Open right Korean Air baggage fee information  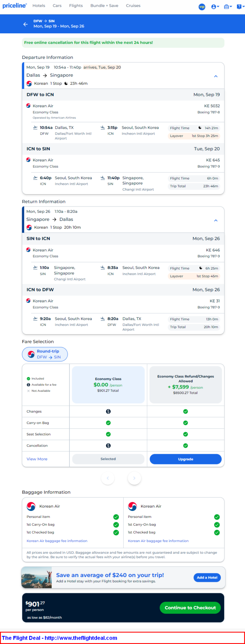(158, 541)
